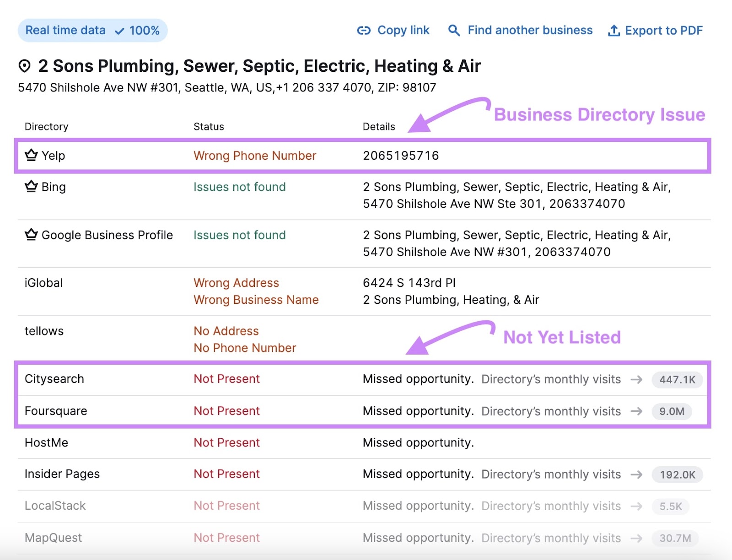
Task: Open Citysearch's monthly visits arrow
Action: pyautogui.click(x=636, y=379)
